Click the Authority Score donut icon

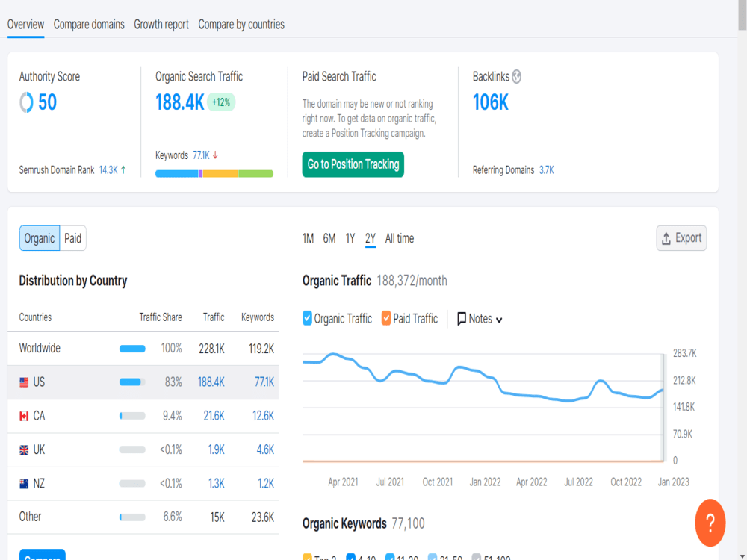[x=26, y=102]
